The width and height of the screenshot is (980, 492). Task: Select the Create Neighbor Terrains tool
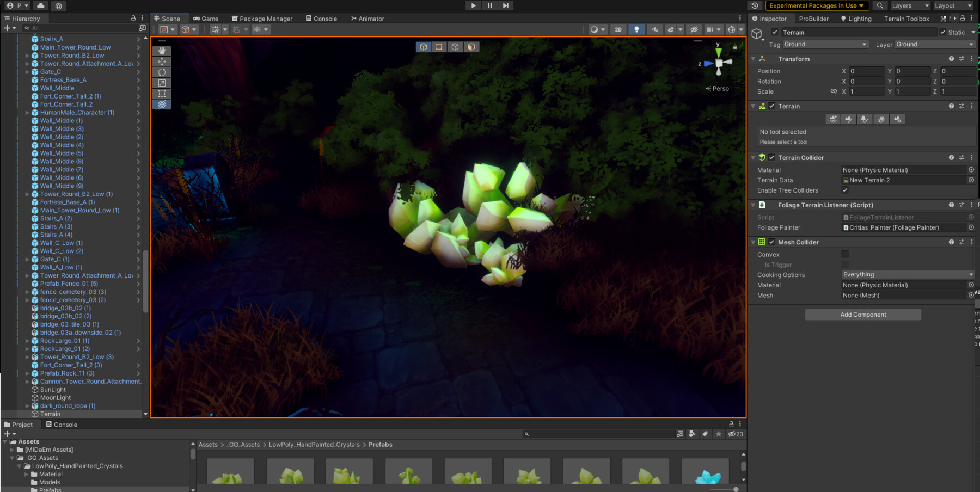(832, 119)
